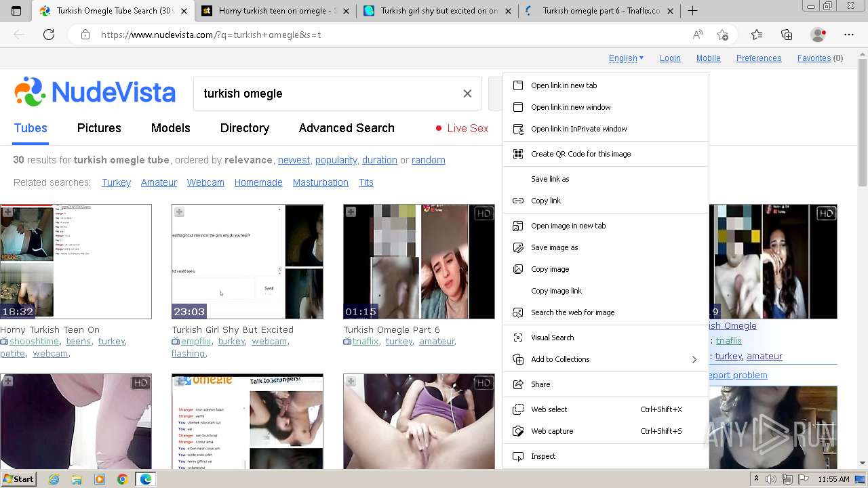Viewport: 868px width, 488px height.
Task: Choose Open image in new tab
Action: (606, 226)
